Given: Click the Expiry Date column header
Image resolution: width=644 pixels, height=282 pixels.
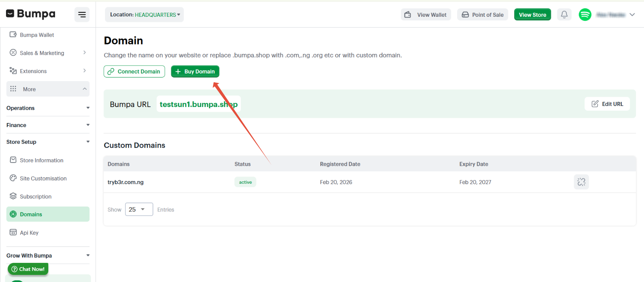Looking at the screenshot, I should point(474,164).
